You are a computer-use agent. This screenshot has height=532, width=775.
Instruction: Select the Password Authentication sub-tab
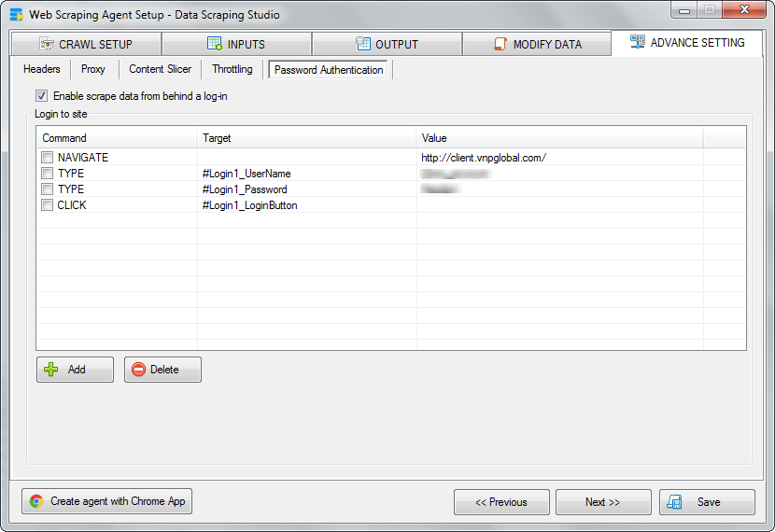329,70
